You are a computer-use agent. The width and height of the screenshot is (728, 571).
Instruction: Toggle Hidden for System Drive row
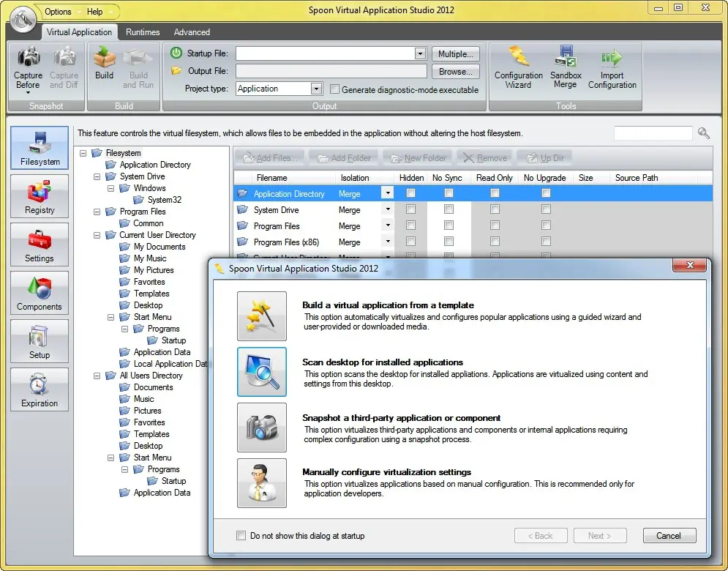coord(411,209)
